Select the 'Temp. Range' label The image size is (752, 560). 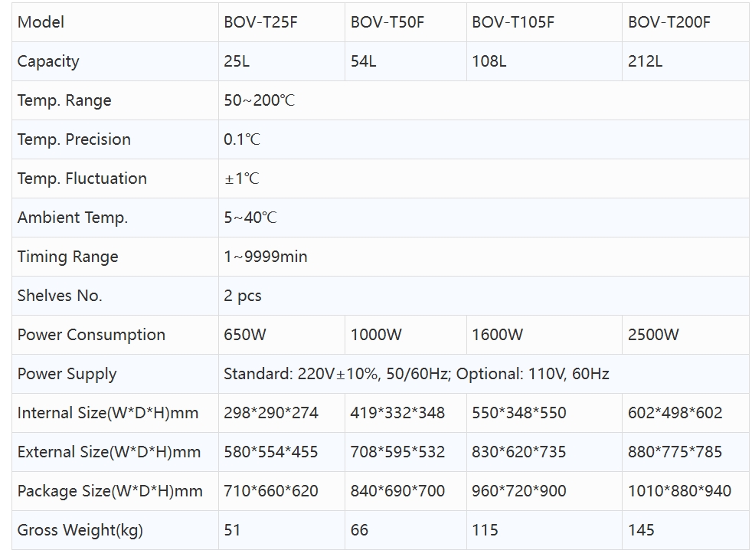point(64,100)
